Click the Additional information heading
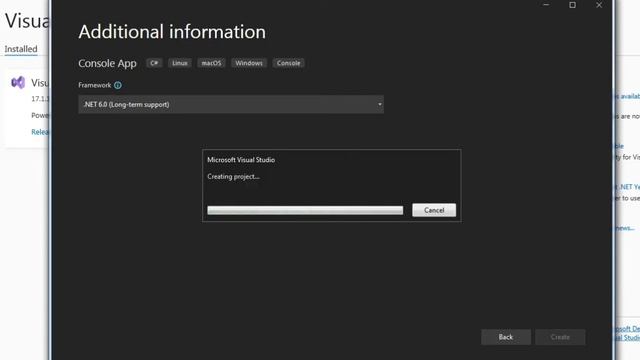 point(172,32)
